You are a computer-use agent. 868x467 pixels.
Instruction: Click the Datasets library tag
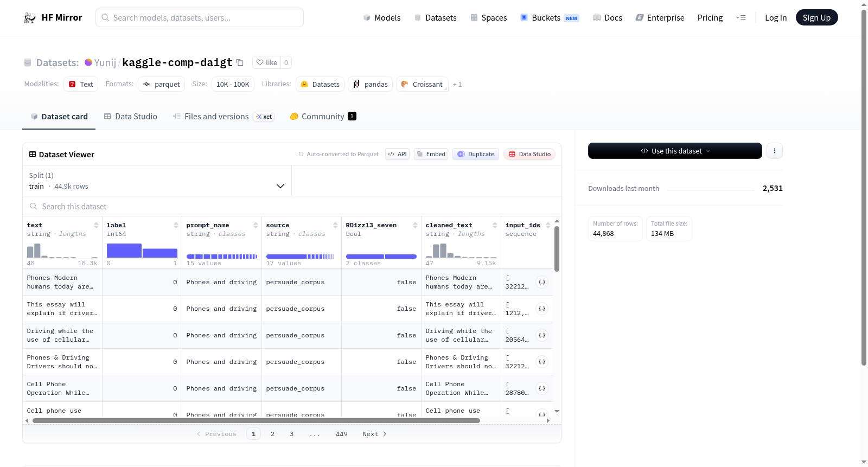[x=320, y=85]
